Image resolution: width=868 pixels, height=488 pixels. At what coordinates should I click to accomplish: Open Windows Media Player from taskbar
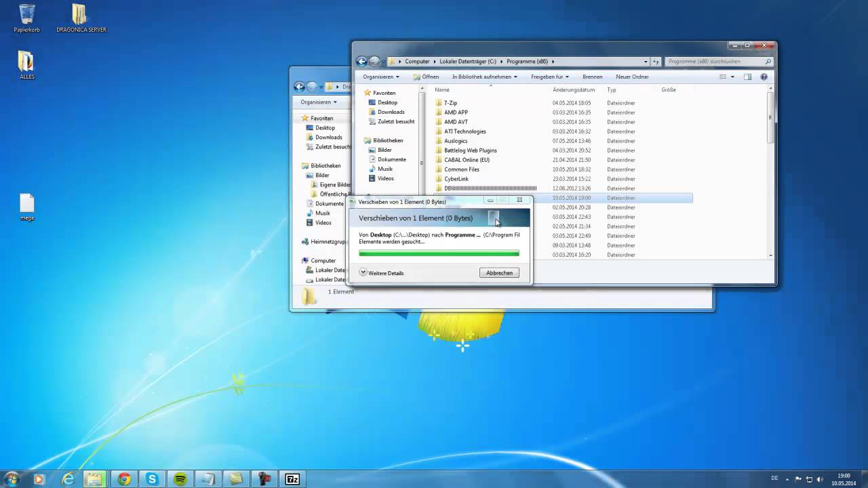[39, 479]
